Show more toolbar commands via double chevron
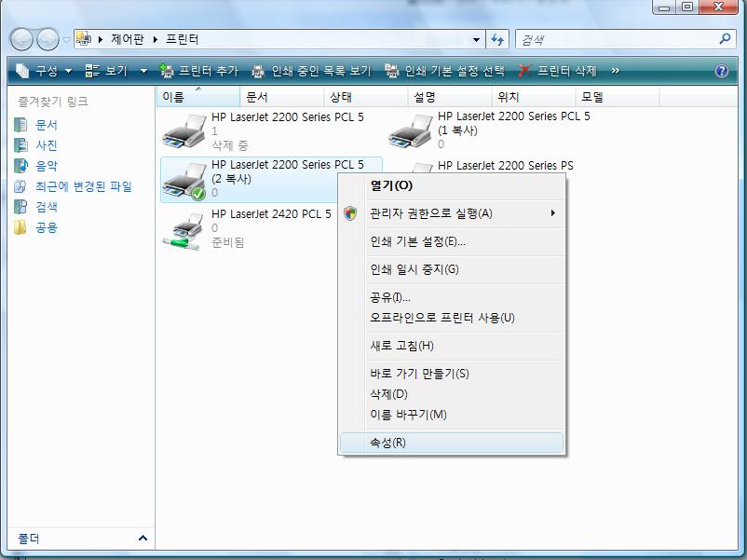 tap(616, 71)
